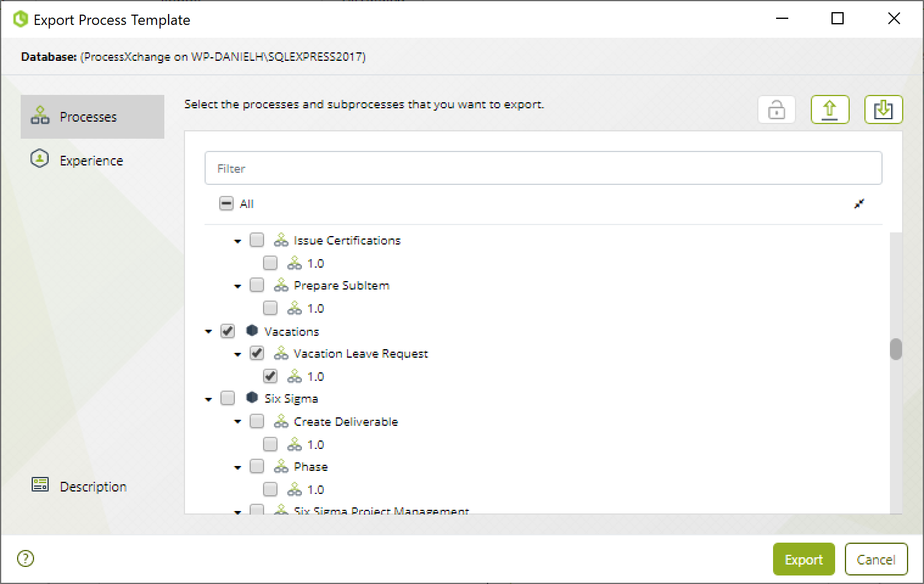
Task: Switch to the Experience section
Action: tap(93, 161)
